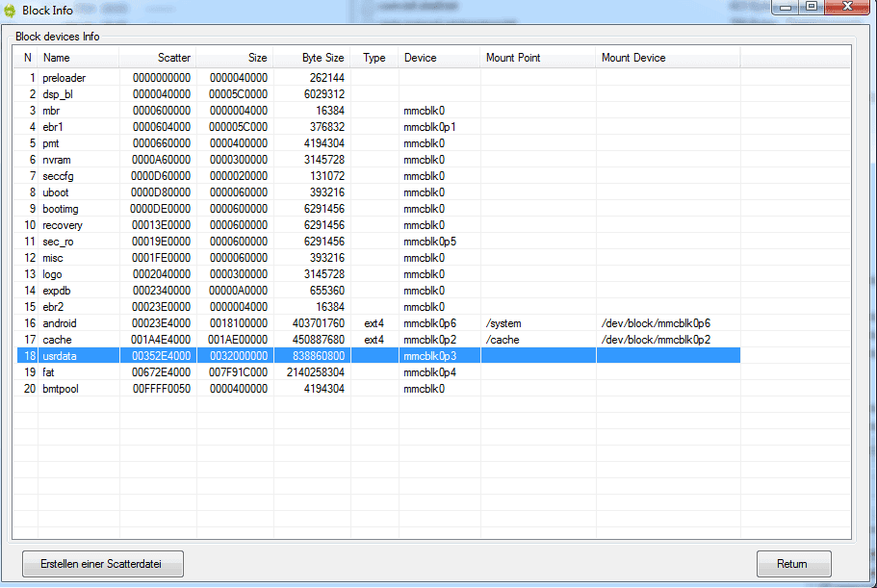The width and height of the screenshot is (877, 588).
Task: Click the ext4 type cell in android row
Action: tap(374, 323)
